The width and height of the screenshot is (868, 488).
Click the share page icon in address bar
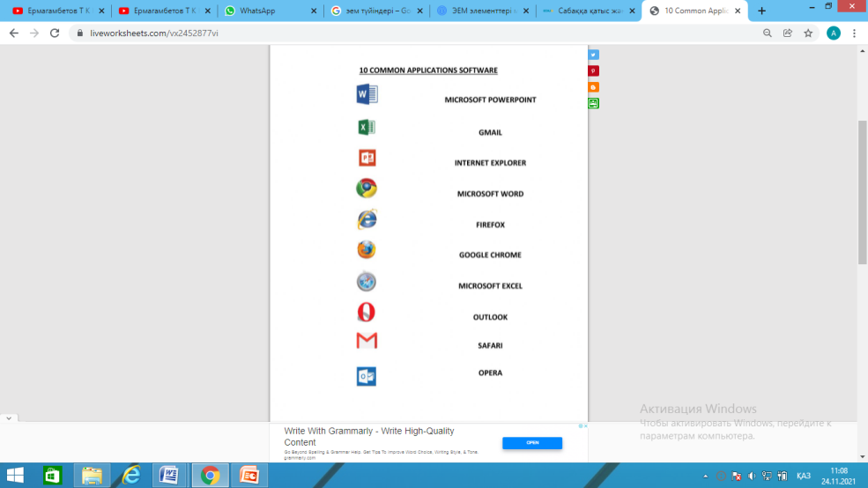pos(788,33)
